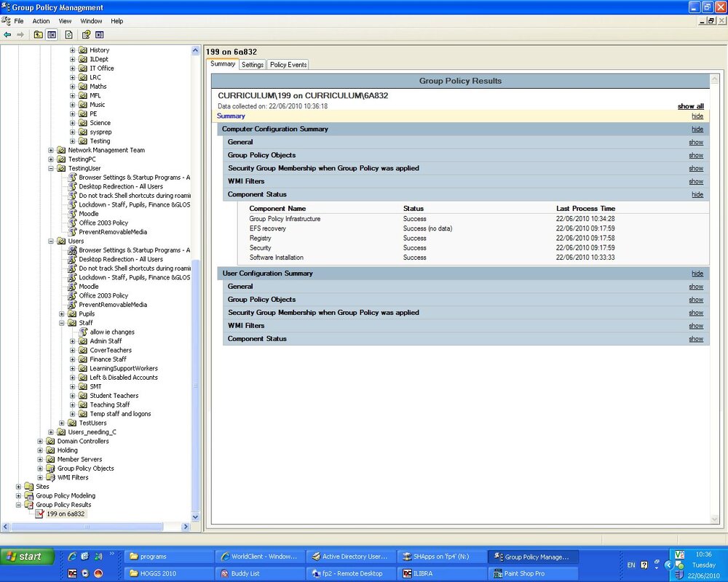Open the Action menu

[41, 21]
